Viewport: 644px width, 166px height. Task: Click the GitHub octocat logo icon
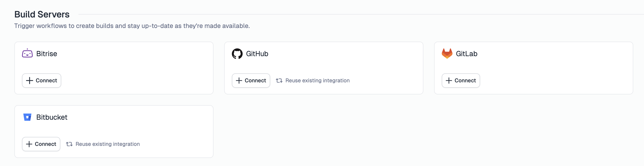[x=237, y=54]
